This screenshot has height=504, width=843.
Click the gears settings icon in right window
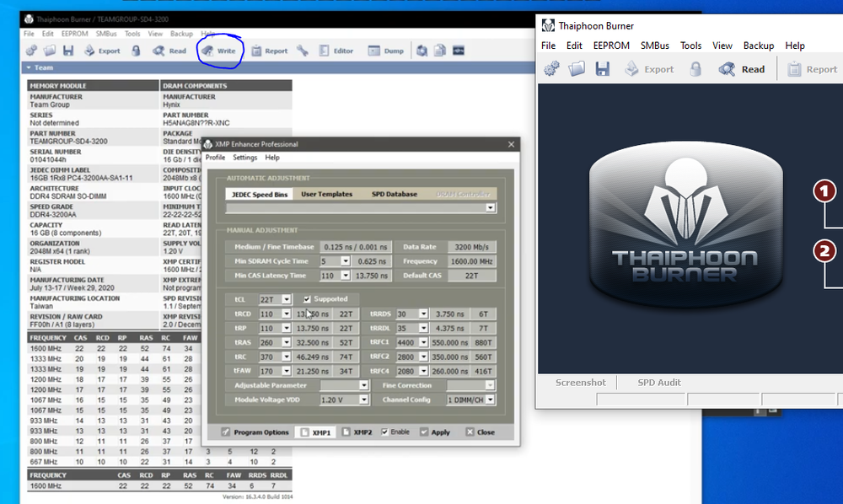(551, 69)
